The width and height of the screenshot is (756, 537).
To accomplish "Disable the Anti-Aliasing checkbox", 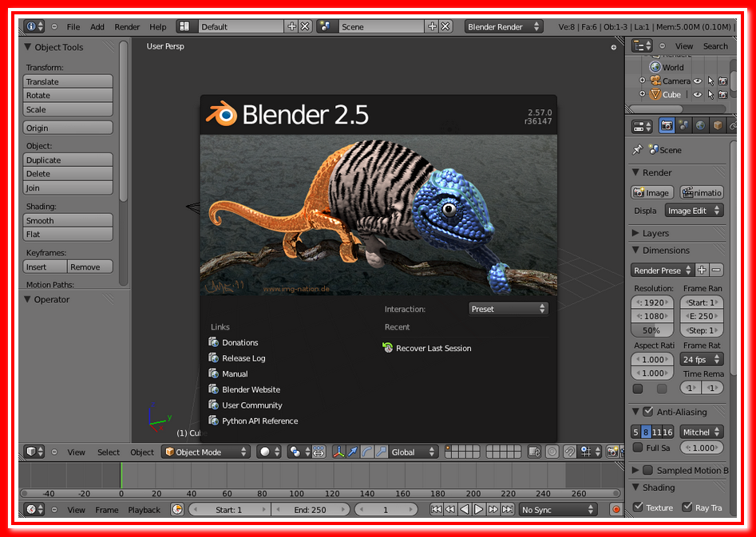I will pos(647,412).
